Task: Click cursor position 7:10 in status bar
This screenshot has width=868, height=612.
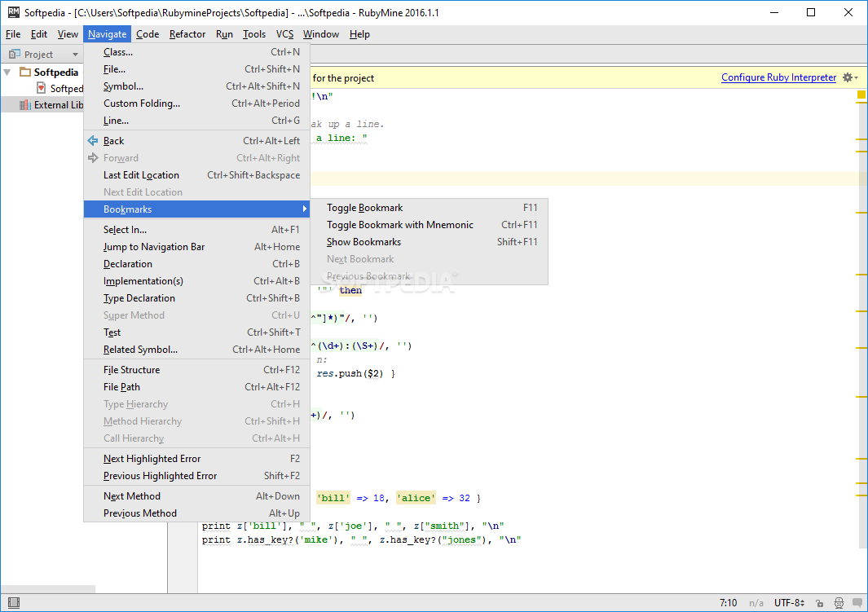Action: coord(728,602)
